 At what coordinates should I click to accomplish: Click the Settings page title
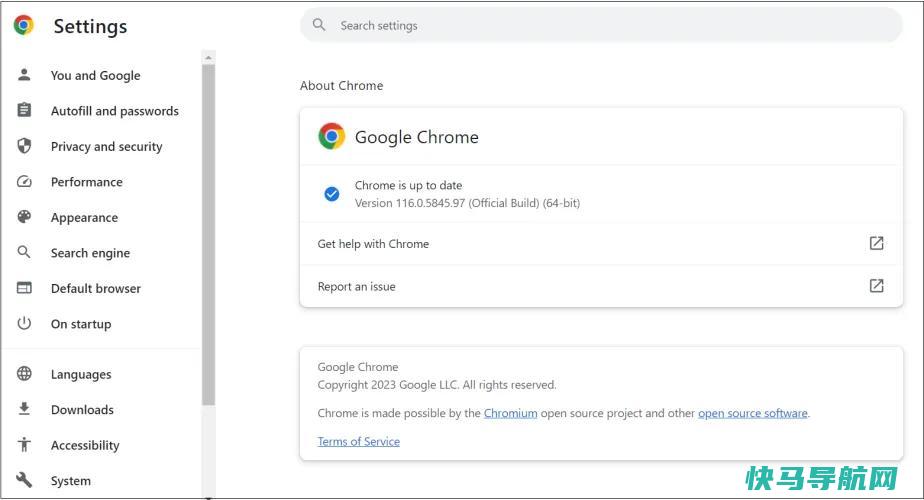click(90, 27)
